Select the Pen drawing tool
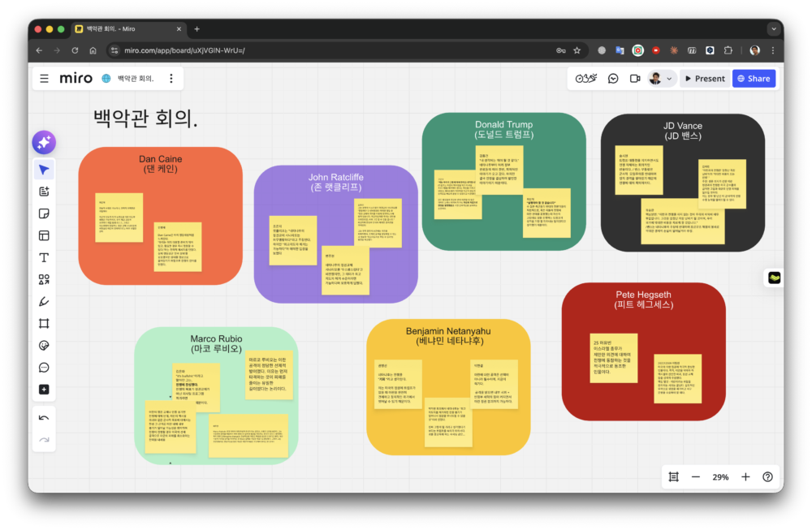Screen dimensions: 812x530 (44, 301)
